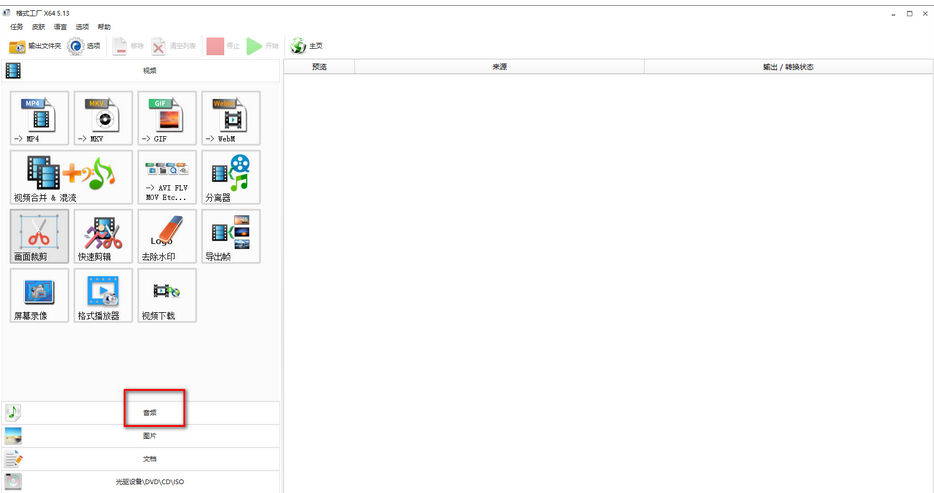Viewport: 934px width, 493px height.
Task: Expand the 文档 document section
Action: (x=141, y=459)
